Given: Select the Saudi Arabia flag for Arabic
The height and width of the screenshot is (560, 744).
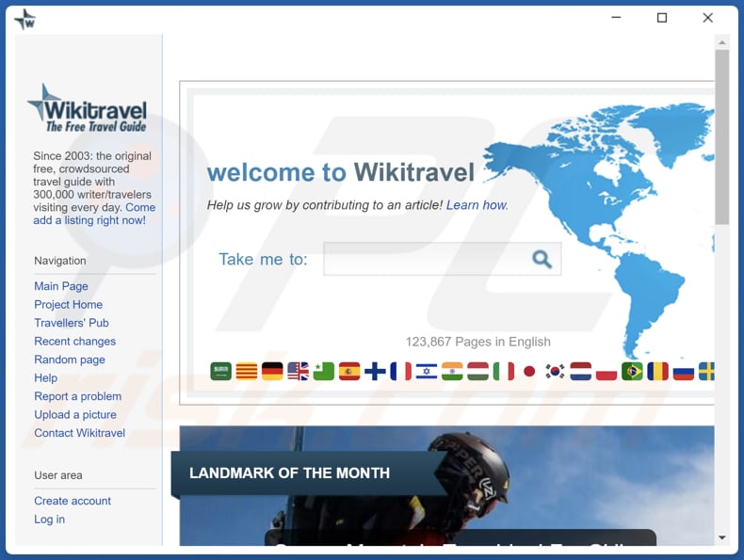Looking at the screenshot, I should [221, 371].
